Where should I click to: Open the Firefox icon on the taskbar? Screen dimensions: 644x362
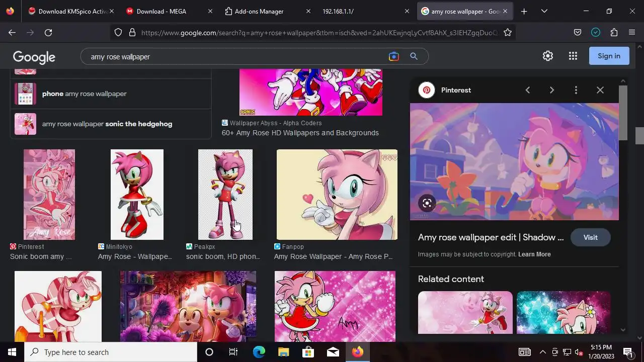tap(357, 352)
